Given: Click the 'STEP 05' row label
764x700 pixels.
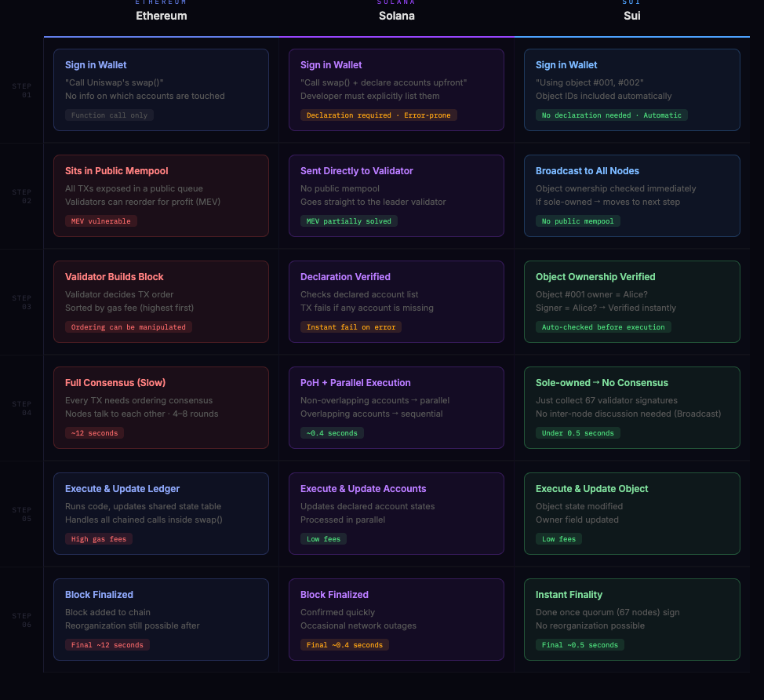Looking at the screenshot, I should (x=22, y=514).
